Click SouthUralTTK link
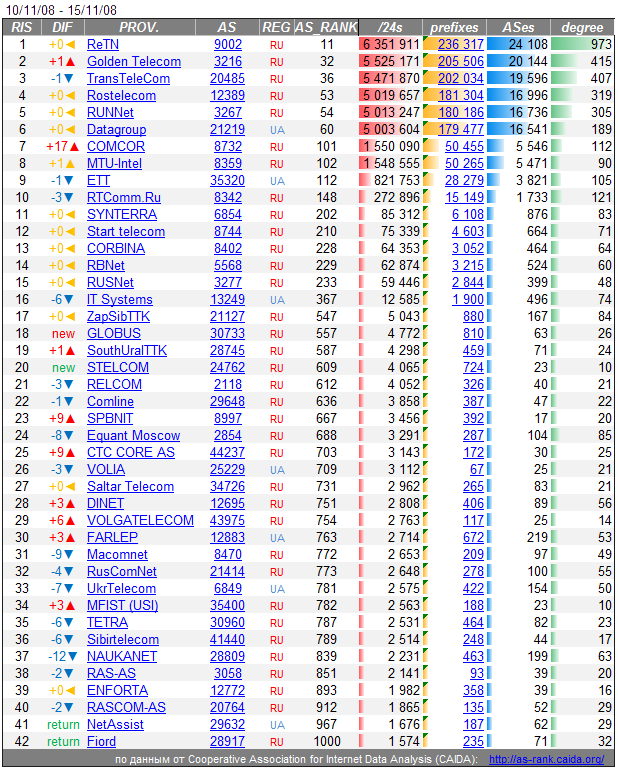This screenshot has width=618, height=769. pyautogui.click(x=127, y=351)
